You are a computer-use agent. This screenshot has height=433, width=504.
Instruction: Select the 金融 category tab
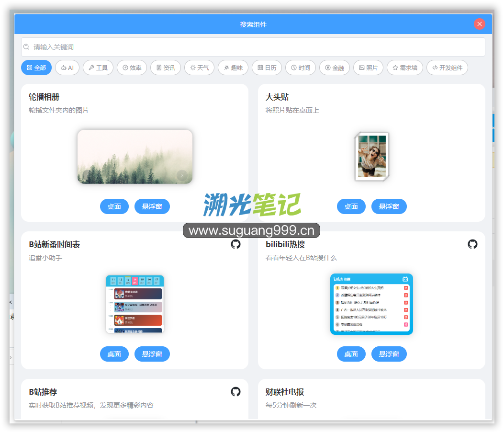tap(334, 68)
